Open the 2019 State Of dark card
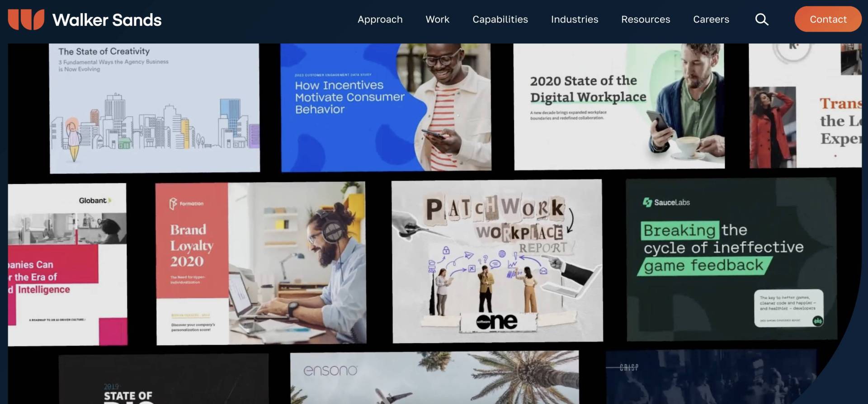 [x=164, y=380]
